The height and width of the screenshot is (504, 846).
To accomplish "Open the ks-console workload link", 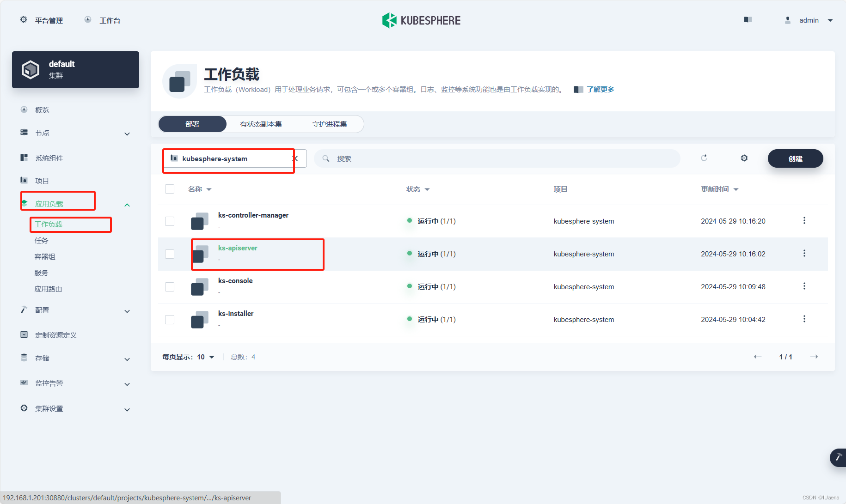I will (x=235, y=281).
